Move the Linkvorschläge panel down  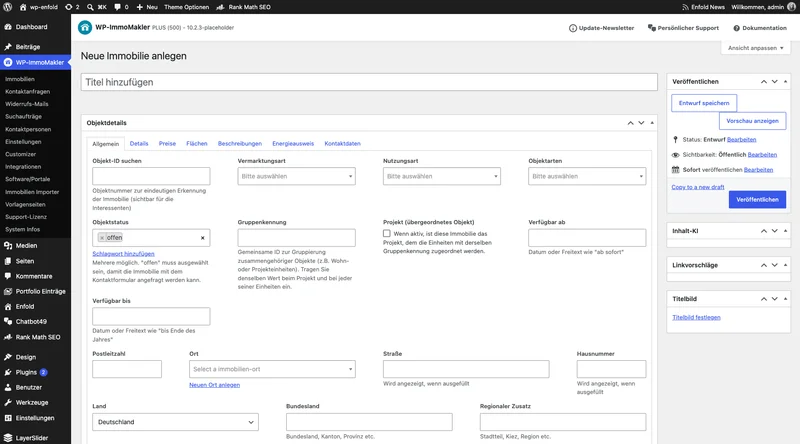774,265
